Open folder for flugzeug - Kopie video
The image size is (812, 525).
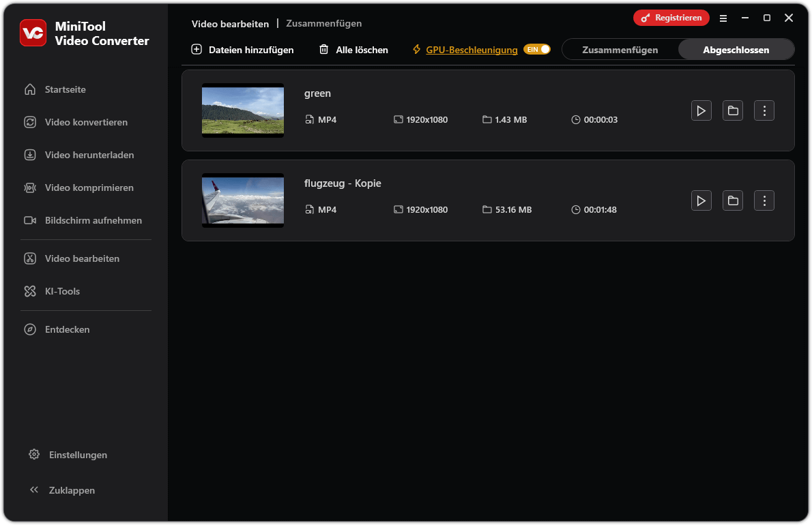(x=733, y=200)
